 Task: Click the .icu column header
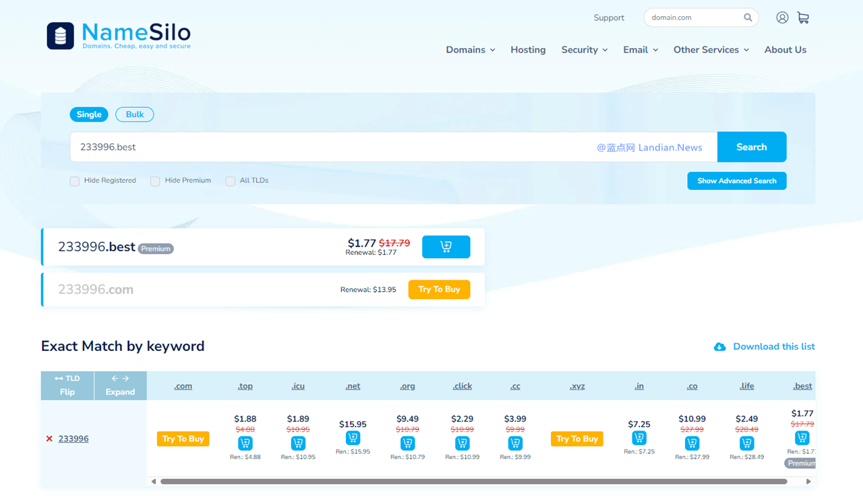tap(298, 386)
